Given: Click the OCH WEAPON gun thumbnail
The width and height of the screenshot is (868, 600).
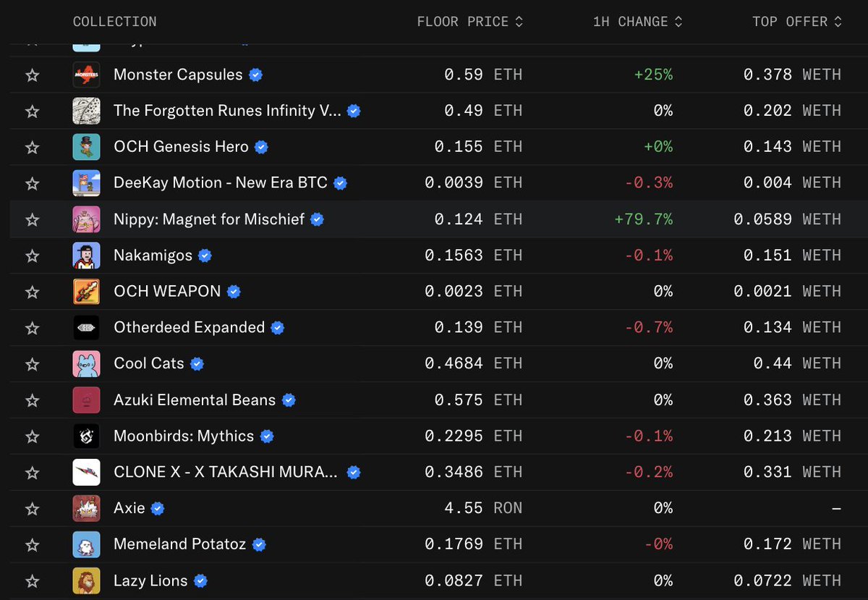Looking at the screenshot, I should [x=87, y=292].
